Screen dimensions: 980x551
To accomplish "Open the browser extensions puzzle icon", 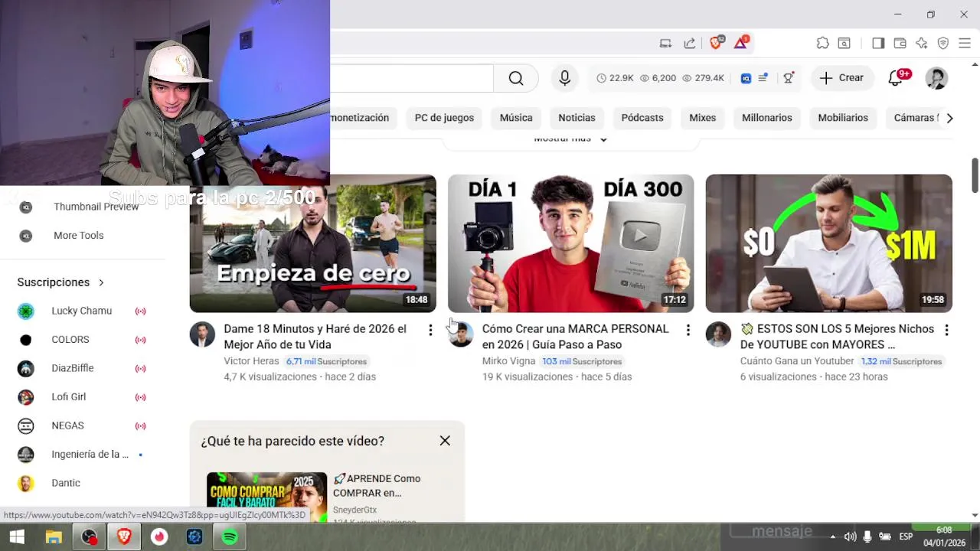I will tap(822, 44).
